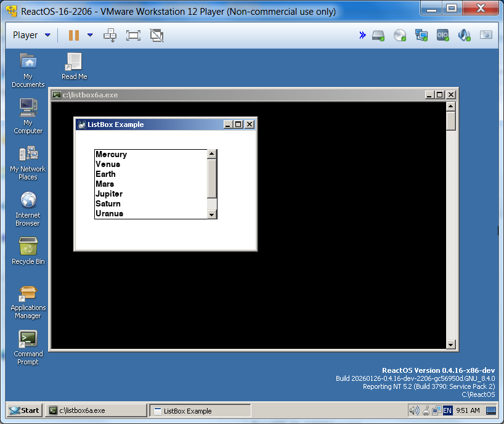This screenshot has height=424, width=504.
Task: Click the Unity mode toolbar icon
Action: [157, 35]
